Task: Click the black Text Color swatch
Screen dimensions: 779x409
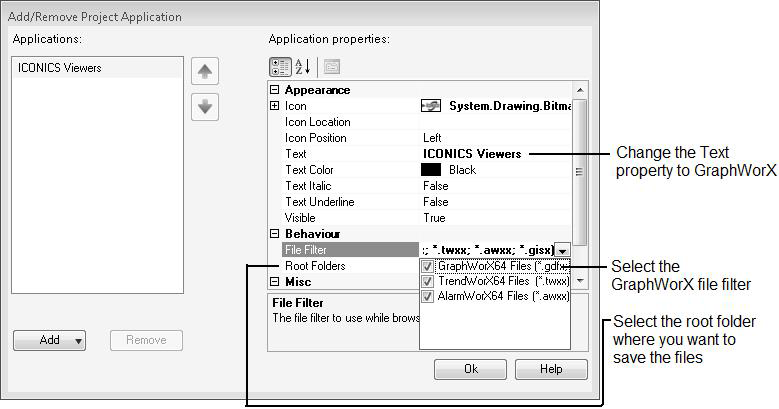Action: [x=432, y=170]
